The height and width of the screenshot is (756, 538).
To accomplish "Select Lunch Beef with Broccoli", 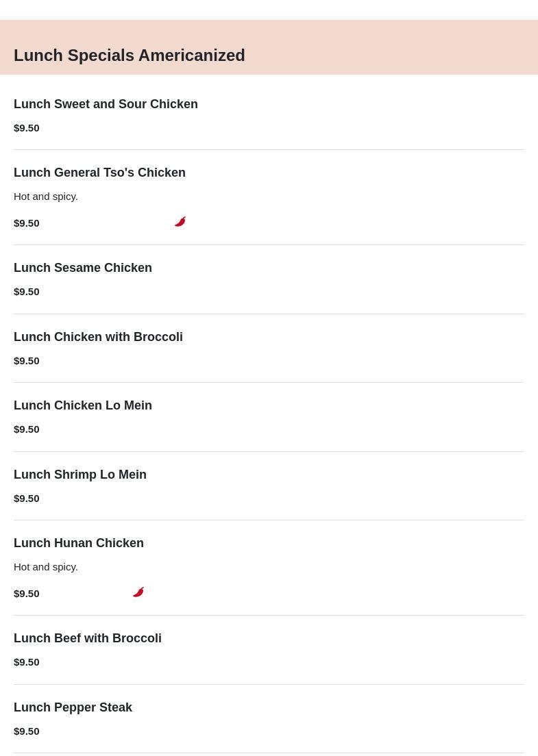I will pos(88,638).
